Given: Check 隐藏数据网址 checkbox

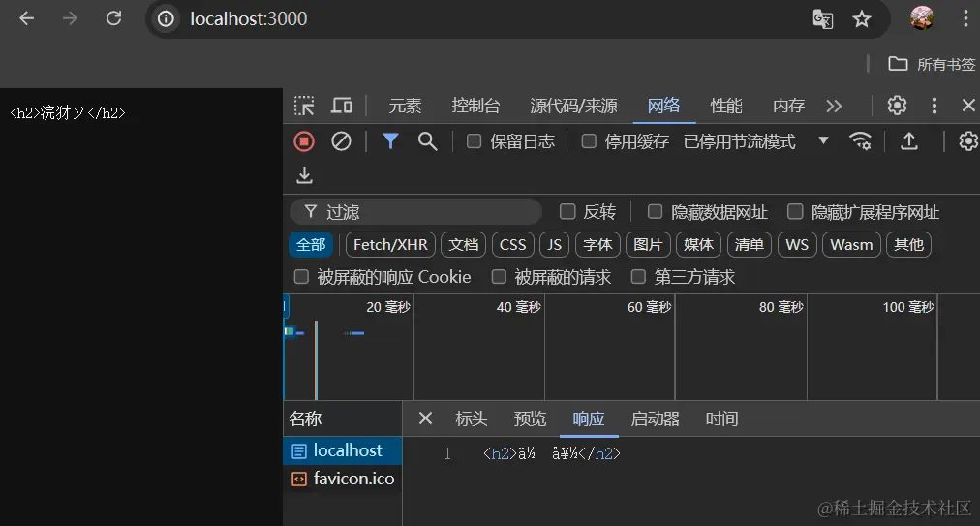Looking at the screenshot, I should (x=655, y=211).
